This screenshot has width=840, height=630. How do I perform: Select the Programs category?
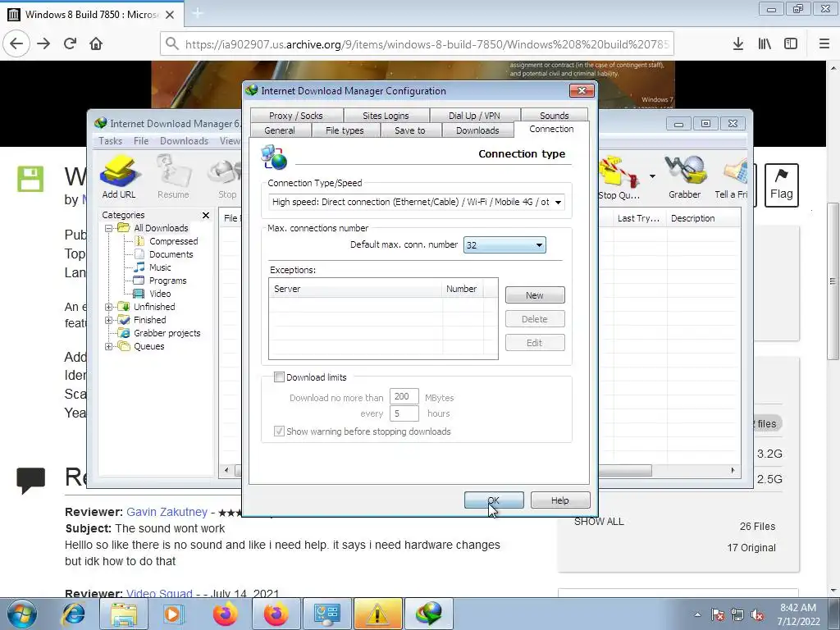point(167,281)
